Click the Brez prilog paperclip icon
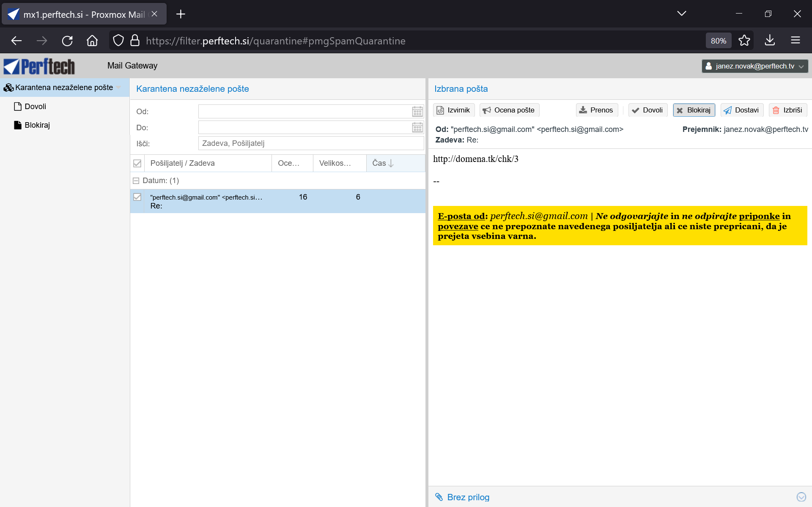 439,497
